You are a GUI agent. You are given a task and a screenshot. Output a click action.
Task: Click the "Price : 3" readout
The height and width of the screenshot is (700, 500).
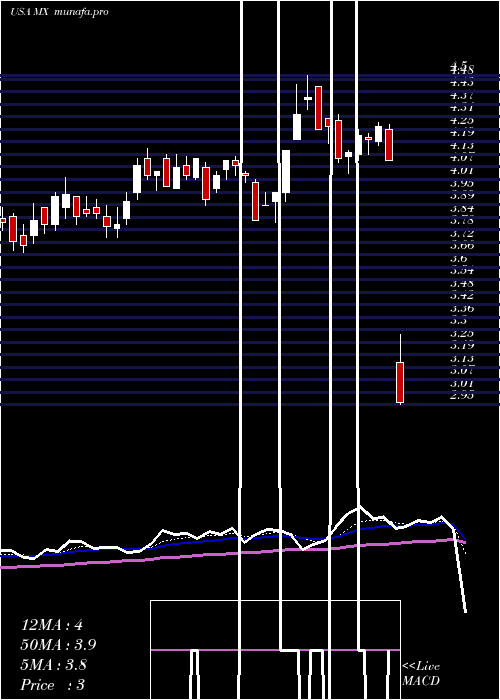[x=53, y=685]
